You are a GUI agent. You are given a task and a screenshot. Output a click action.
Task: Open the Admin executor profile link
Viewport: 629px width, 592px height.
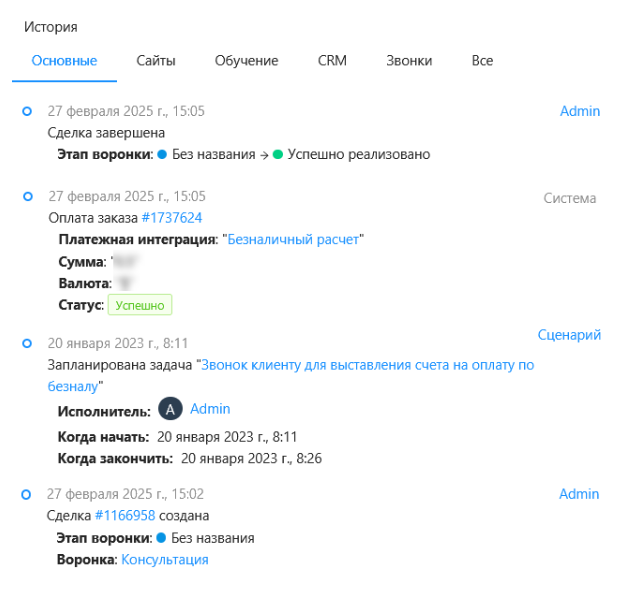210,409
